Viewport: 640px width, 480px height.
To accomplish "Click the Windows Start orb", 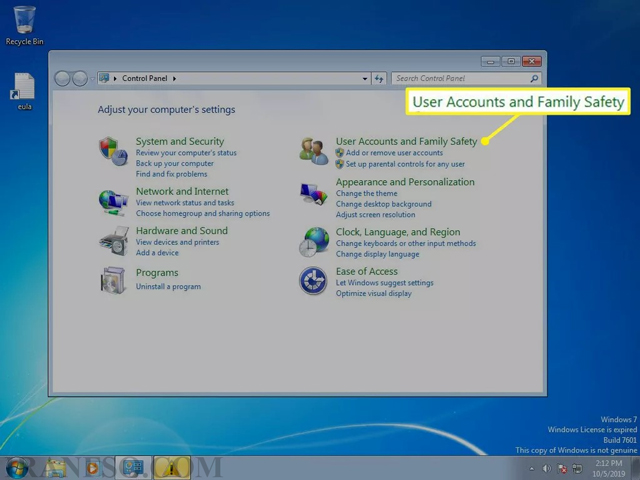I will click(17, 468).
